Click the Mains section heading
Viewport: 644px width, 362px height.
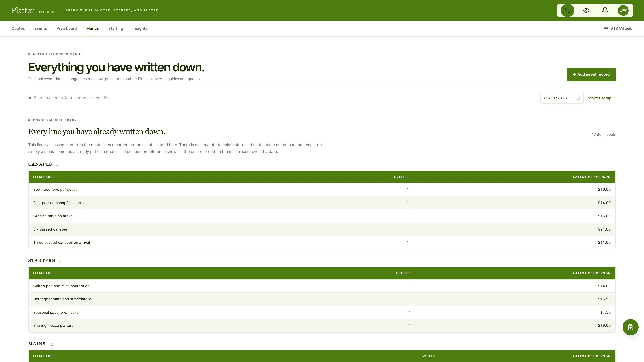tap(37, 344)
